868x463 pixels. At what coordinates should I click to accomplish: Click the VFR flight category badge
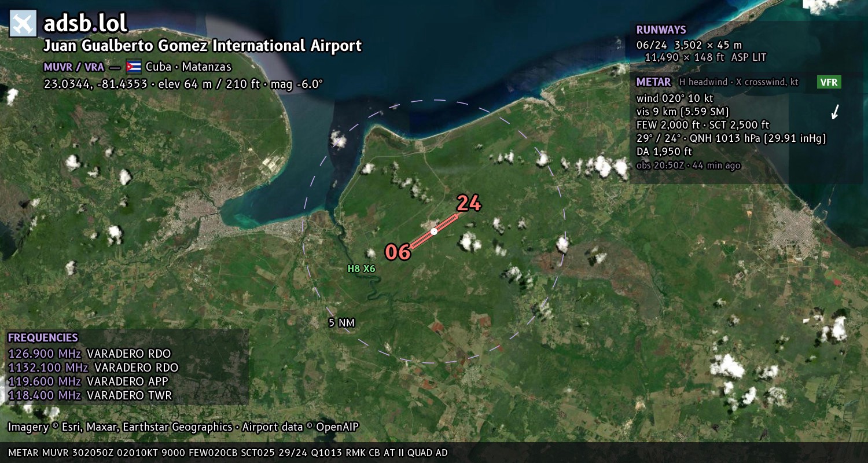click(829, 82)
